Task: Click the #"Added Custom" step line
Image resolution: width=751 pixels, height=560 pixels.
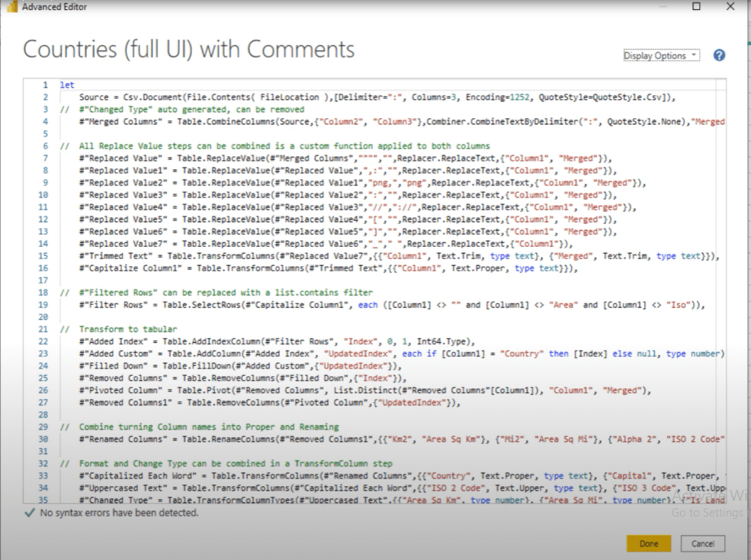Action: [402, 354]
